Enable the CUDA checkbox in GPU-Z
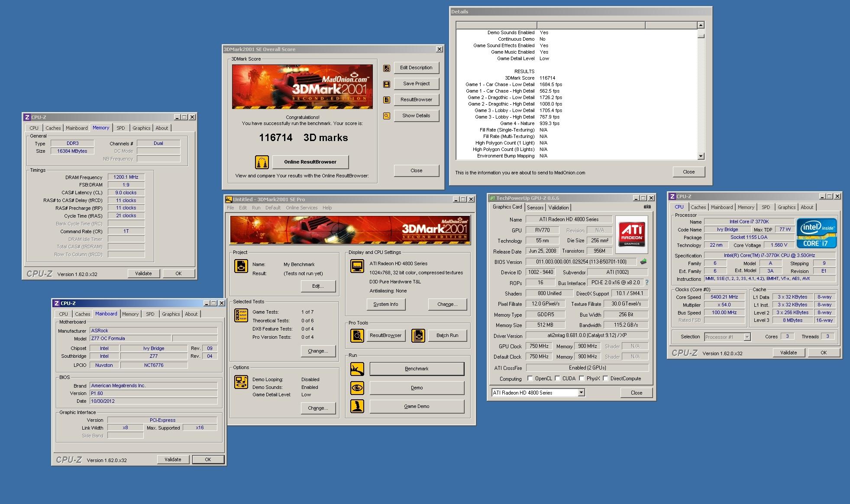This screenshot has width=850, height=504. pos(557,379)
